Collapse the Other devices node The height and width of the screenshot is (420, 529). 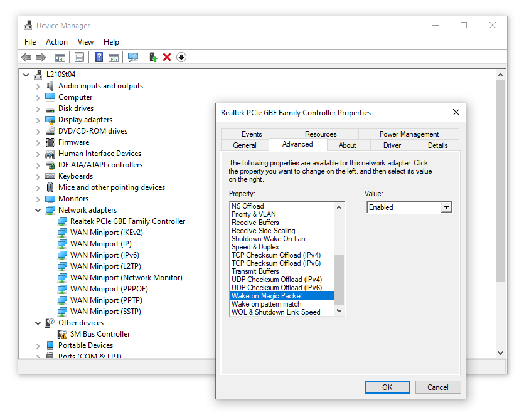(x=38, y=323)
